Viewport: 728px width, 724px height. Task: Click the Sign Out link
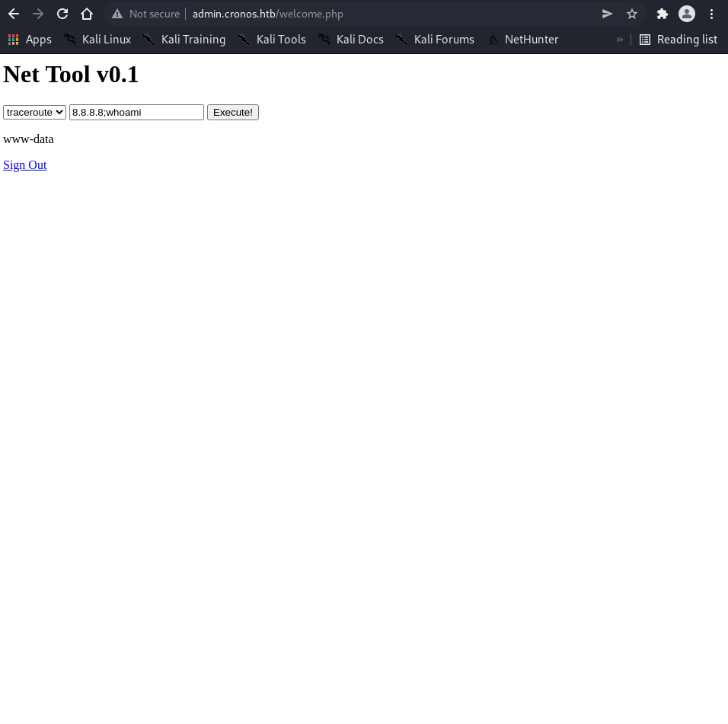point(25,165)
